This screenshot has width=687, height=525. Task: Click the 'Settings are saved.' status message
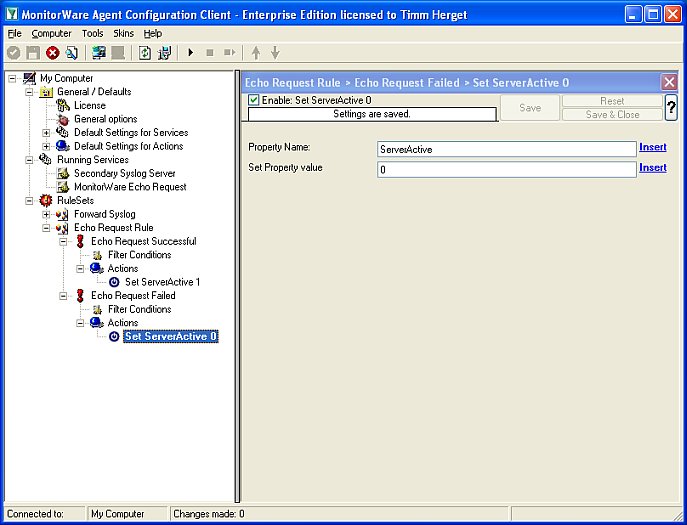(372, 114)
